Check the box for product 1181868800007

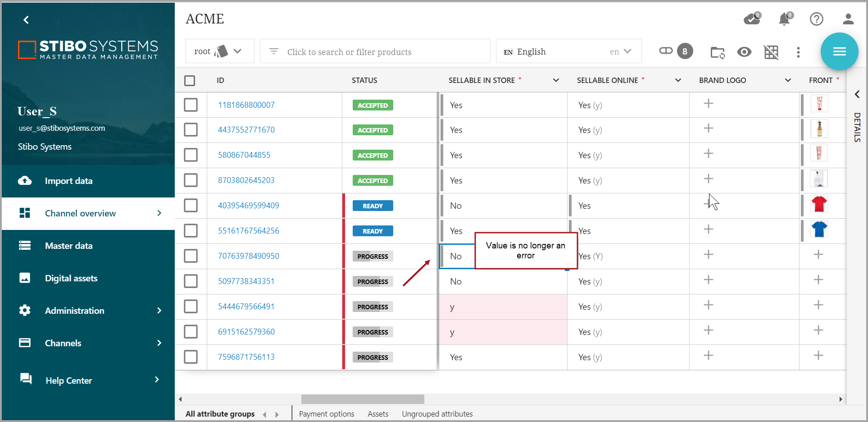click(191, 105)
